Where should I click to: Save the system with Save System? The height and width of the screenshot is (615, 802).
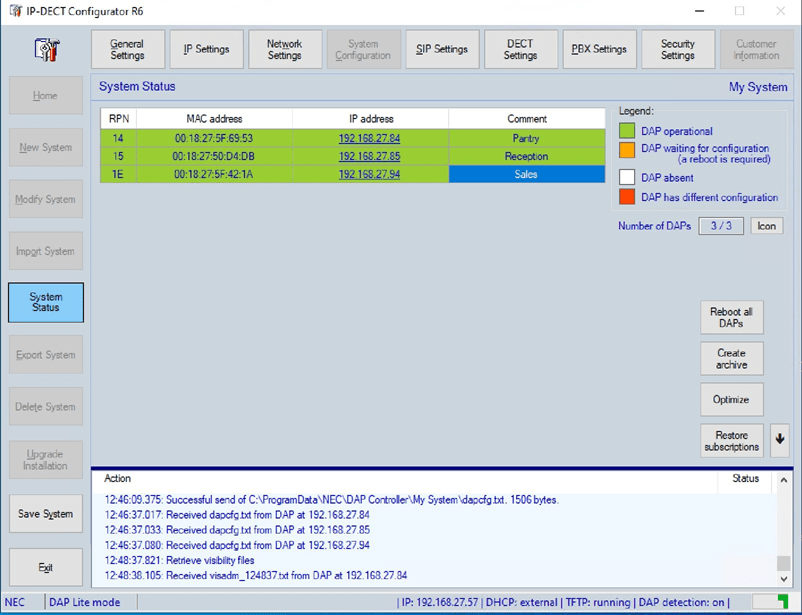pyautogui.click(x=46, y=514)
